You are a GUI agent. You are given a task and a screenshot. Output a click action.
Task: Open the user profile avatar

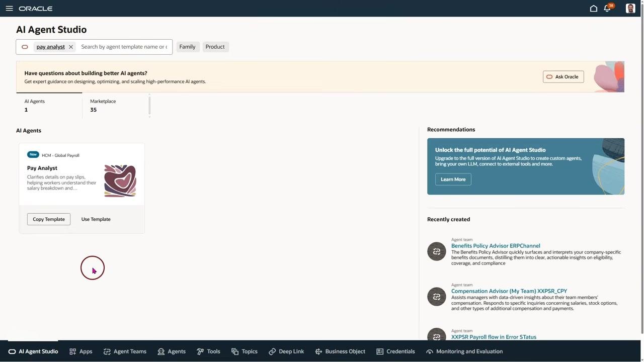(x=630, y=9)
